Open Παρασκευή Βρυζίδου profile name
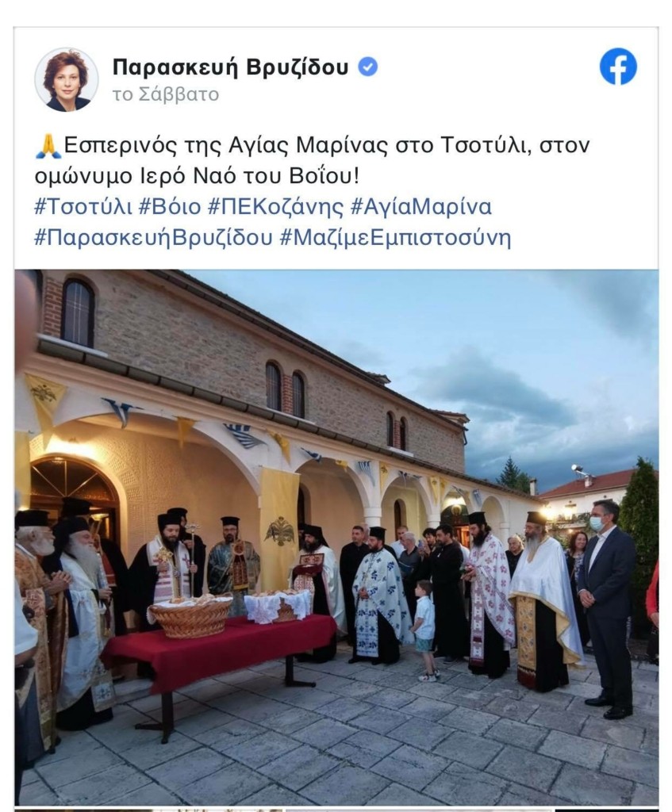This screenshot has width=672, height=812. pos(231,67)
